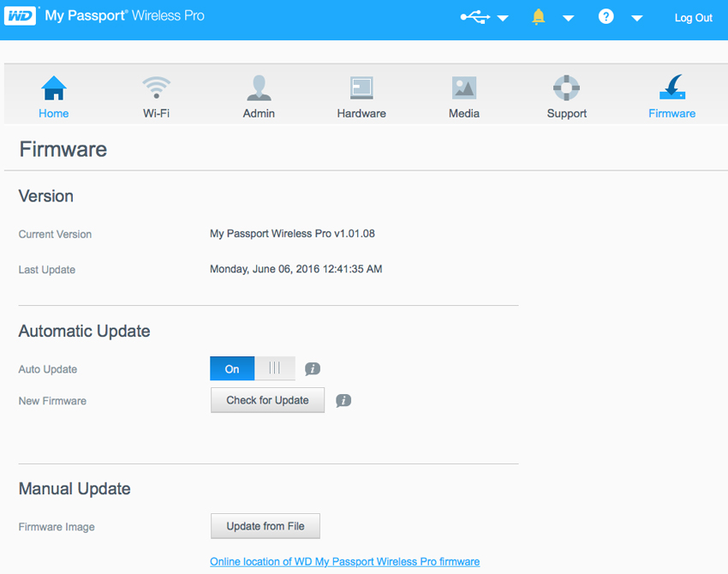
Task: Click the Media picture icon
Action: tap(464, 87)
